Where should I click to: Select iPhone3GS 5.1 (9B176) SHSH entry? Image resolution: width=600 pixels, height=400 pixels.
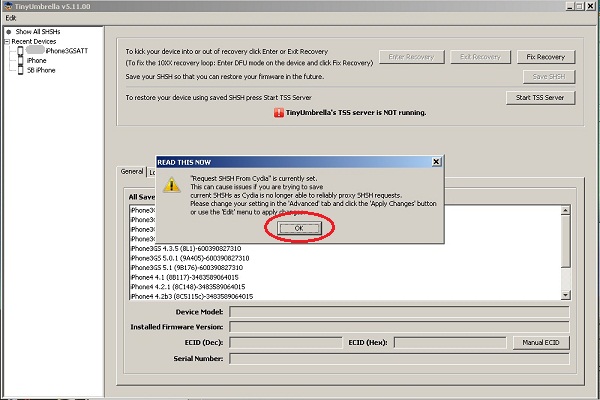pyautogui.click(x=187, y=268)
